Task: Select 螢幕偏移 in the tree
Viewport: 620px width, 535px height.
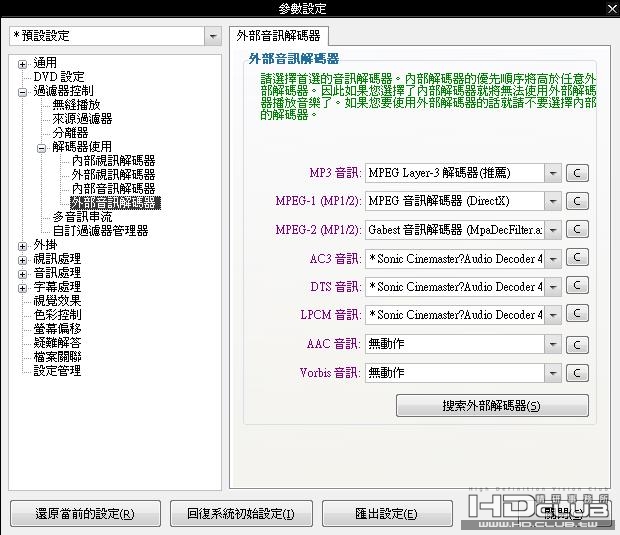Action: (57, 329)
